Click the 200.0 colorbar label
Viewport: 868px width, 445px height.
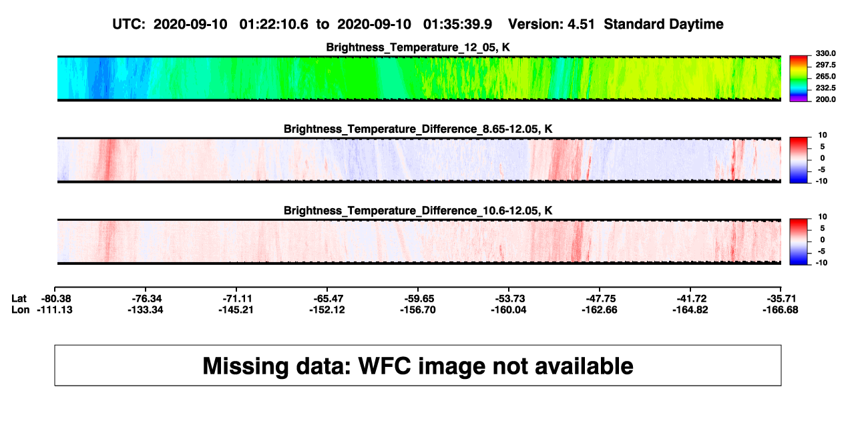point(825,99)
